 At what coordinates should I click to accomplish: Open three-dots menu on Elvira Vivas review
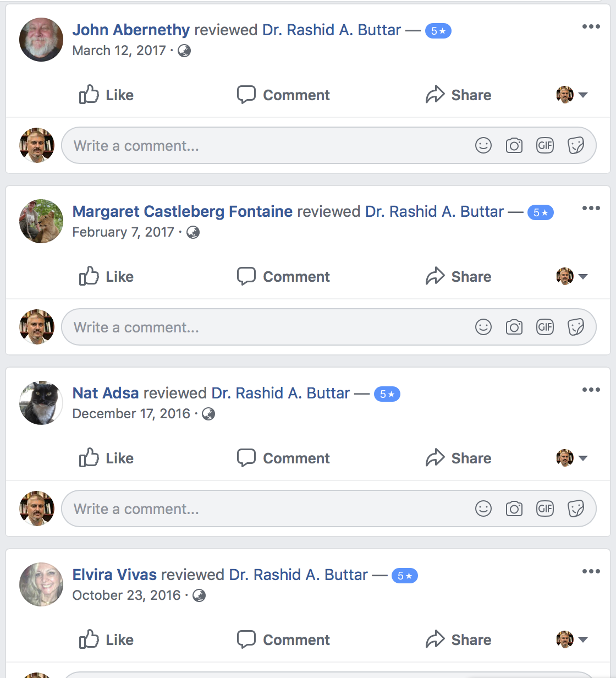point(591,571)
